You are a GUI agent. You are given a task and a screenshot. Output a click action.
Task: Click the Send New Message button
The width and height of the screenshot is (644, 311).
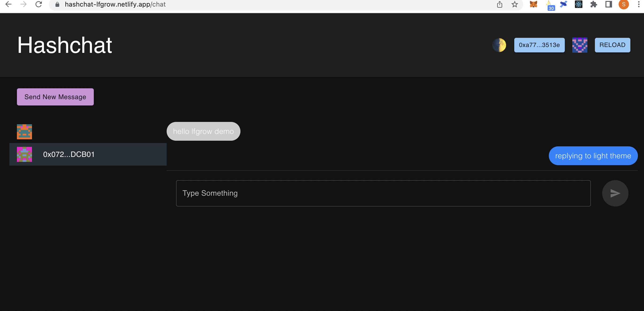tap(55, 97)
